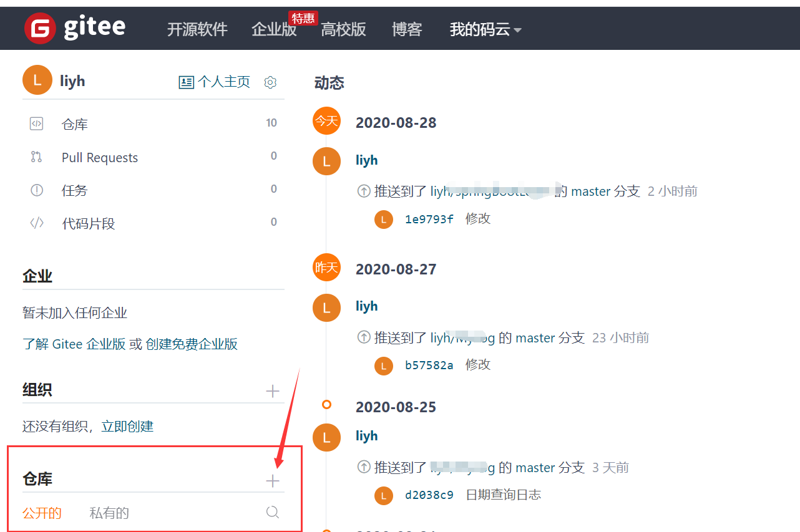Open 高校版 in top navigation
Screen dimensions: 800x532
[x=343, y=29]
